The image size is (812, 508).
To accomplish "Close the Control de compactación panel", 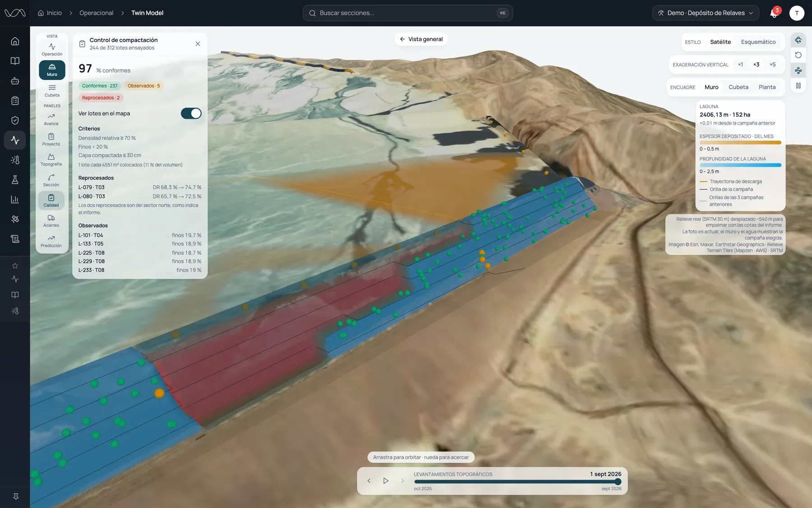I will [x=198, y=44].
